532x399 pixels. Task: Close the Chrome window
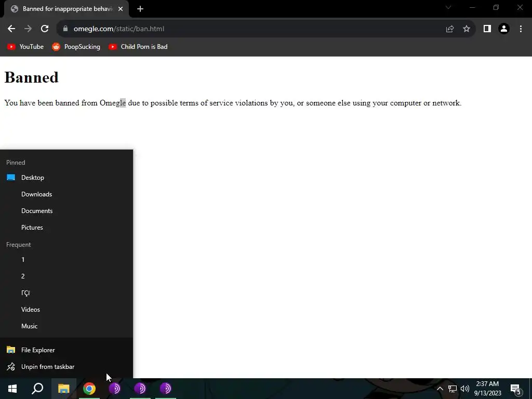[520, 7]
